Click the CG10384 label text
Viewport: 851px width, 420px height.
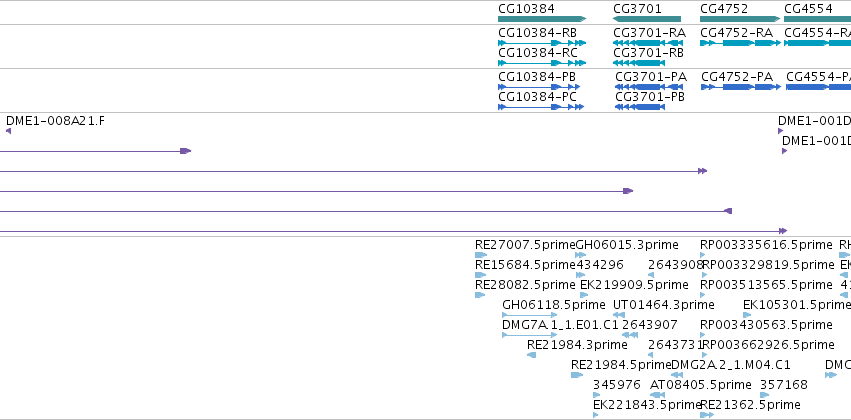click(x=526, y=8)
